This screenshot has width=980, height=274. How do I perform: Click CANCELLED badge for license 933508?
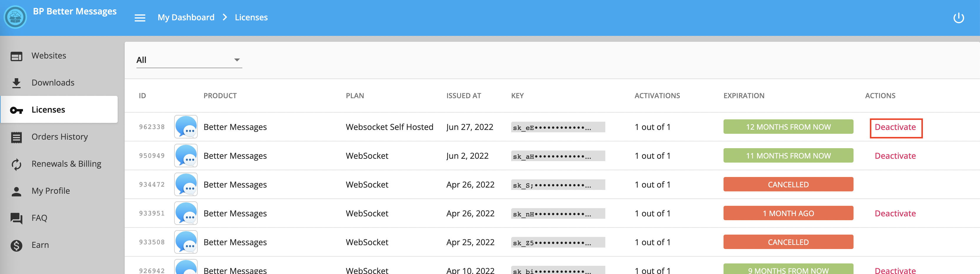pos(788,243)
